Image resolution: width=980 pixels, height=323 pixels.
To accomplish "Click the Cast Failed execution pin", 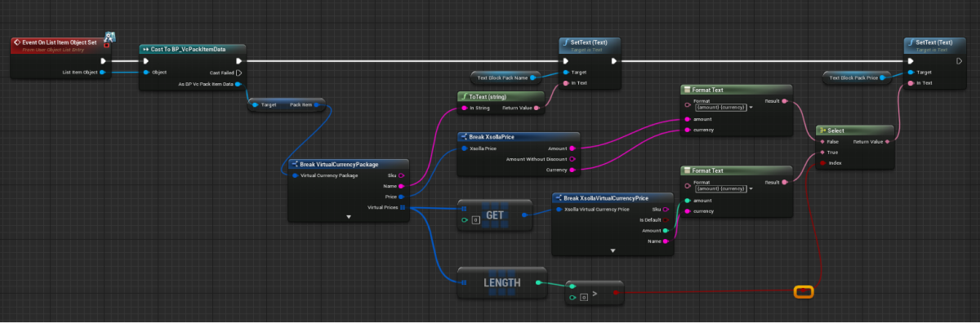I will 238,72.
